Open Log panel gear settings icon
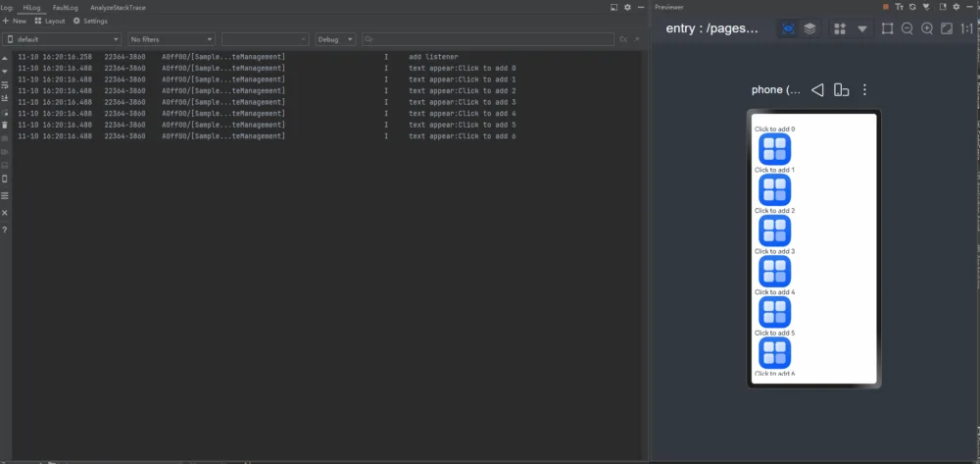Image resolution: width=980 pixels, height=464 pixels. click(x=627, y=8)
